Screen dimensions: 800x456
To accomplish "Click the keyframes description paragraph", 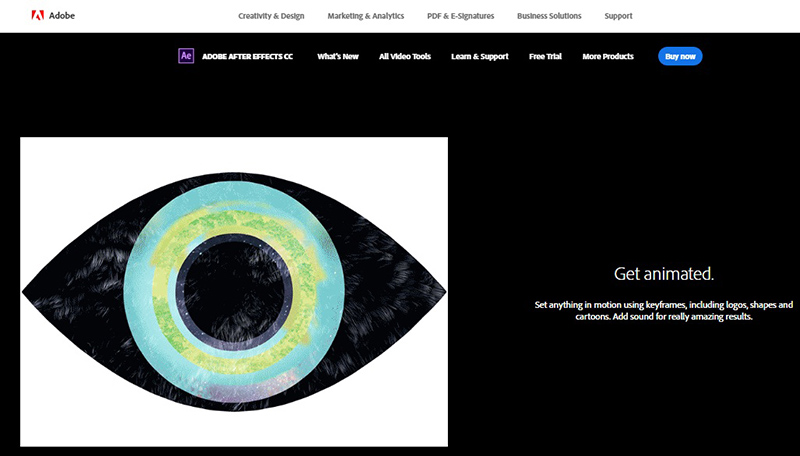I will (x=664, y=311).
